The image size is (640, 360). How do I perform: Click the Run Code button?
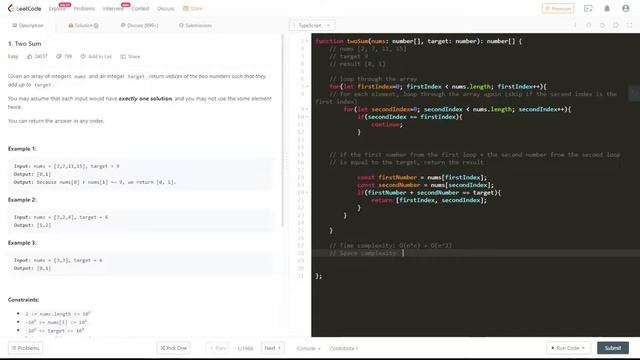[x=568, y=348]
